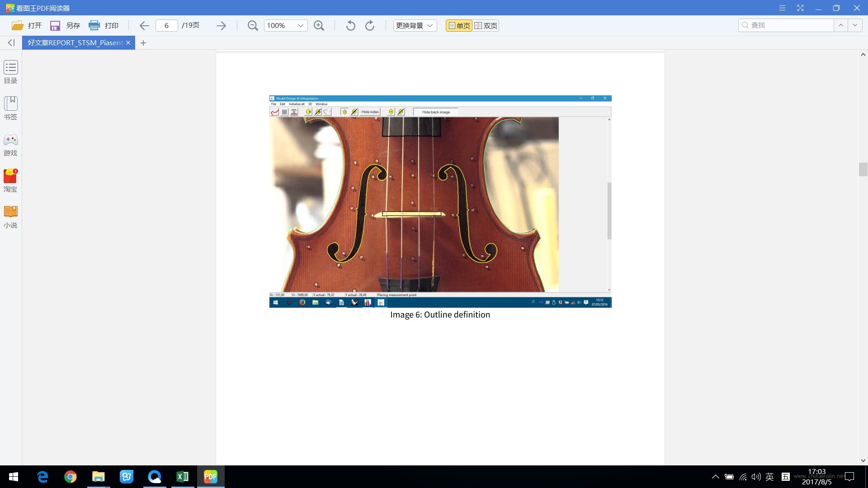The width and height of the screenshot is (868, 488).
Task: Add a new tab with plus
Action: click(x=143, y=43)
